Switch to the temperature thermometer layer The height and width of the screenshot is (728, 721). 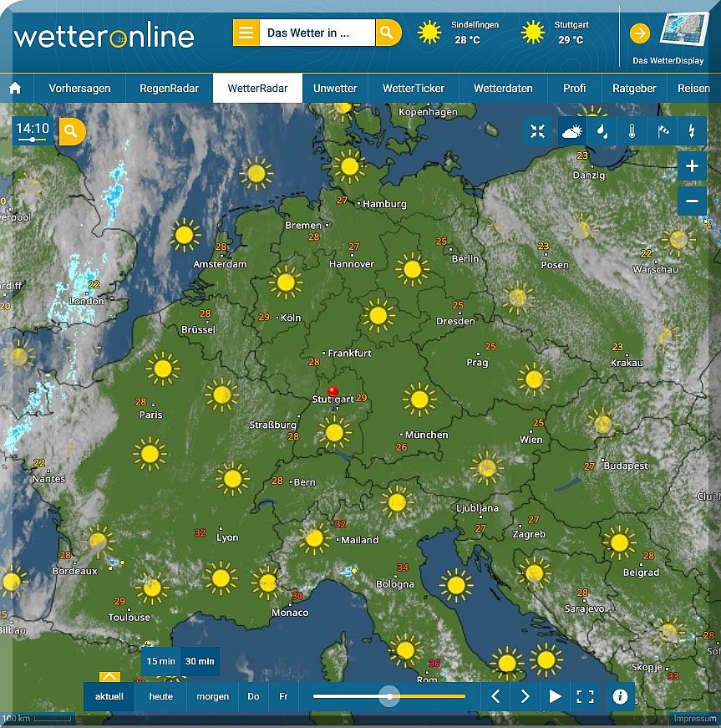point(632,131)
